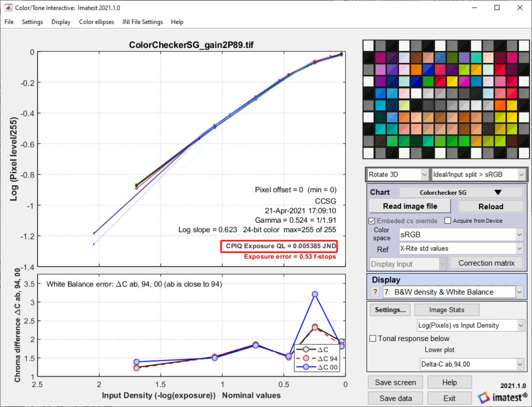Enable the Acquire from Device checkbox

tap(447, 221)
